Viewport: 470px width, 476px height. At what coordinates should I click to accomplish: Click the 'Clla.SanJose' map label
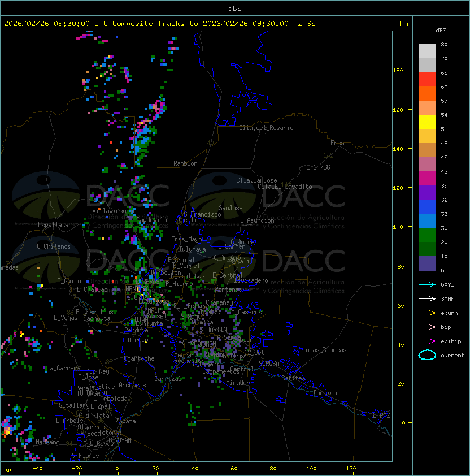pyautogui.click(x=256, y=180)
